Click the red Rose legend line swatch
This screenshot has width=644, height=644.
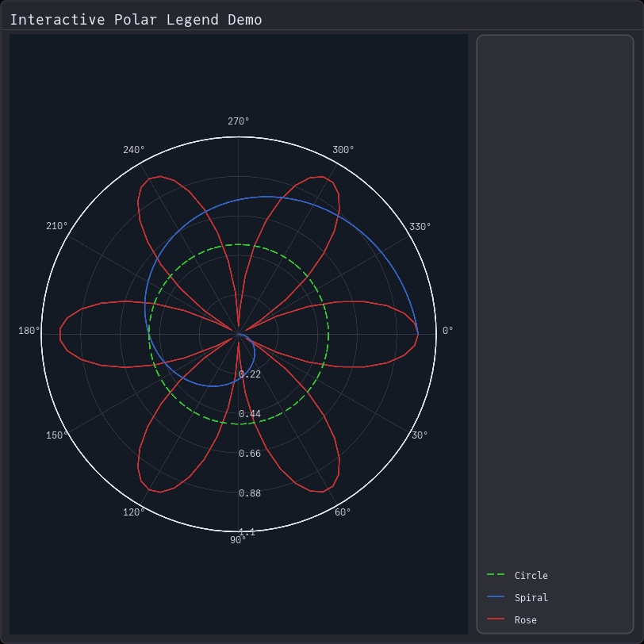[x=496, y=619]
